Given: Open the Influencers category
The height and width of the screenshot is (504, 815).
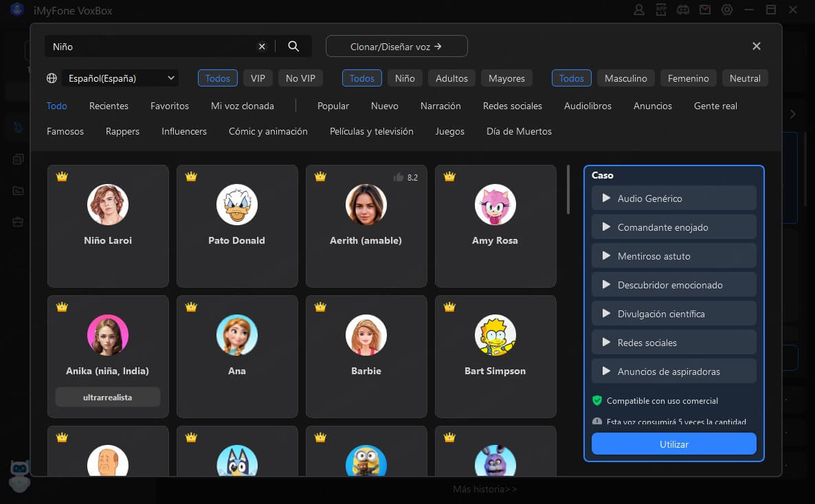Looking at the screenshot, I should click(184, 131).
